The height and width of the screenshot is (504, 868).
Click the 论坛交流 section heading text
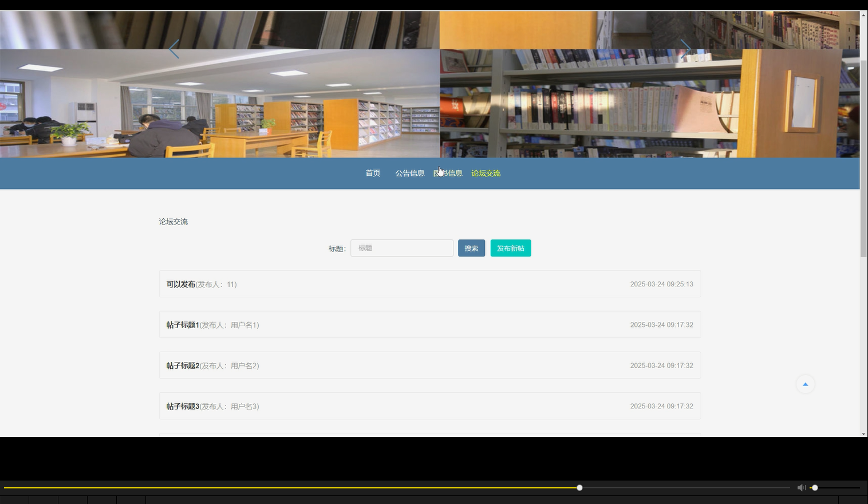pos(173,222)
